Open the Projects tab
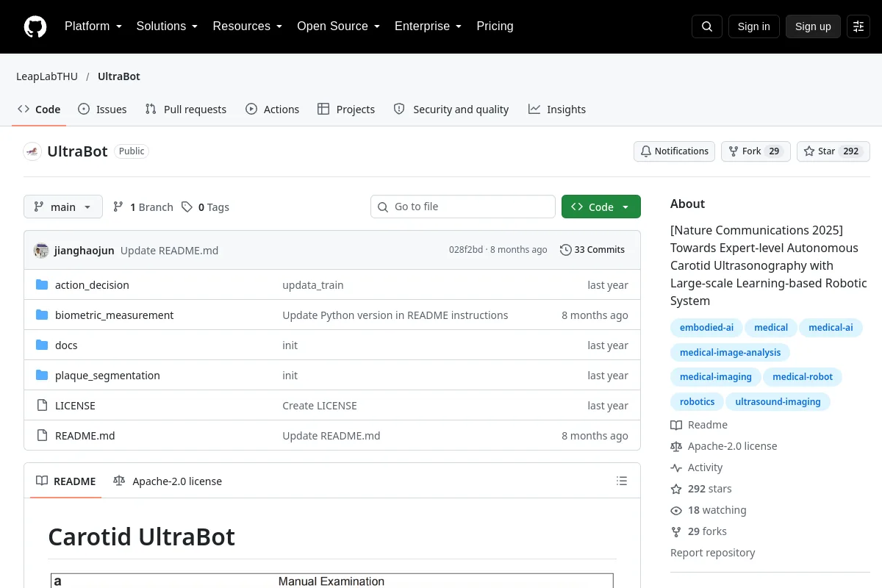The width and height of the screenshot is (882, 588). pos(346,109)
